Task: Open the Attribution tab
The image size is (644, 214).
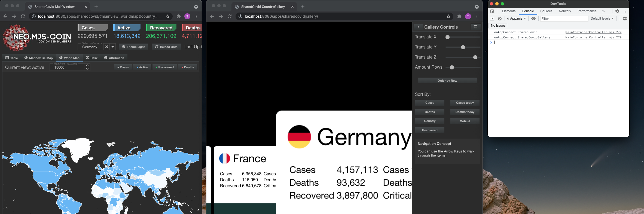Action: (114, 58)
